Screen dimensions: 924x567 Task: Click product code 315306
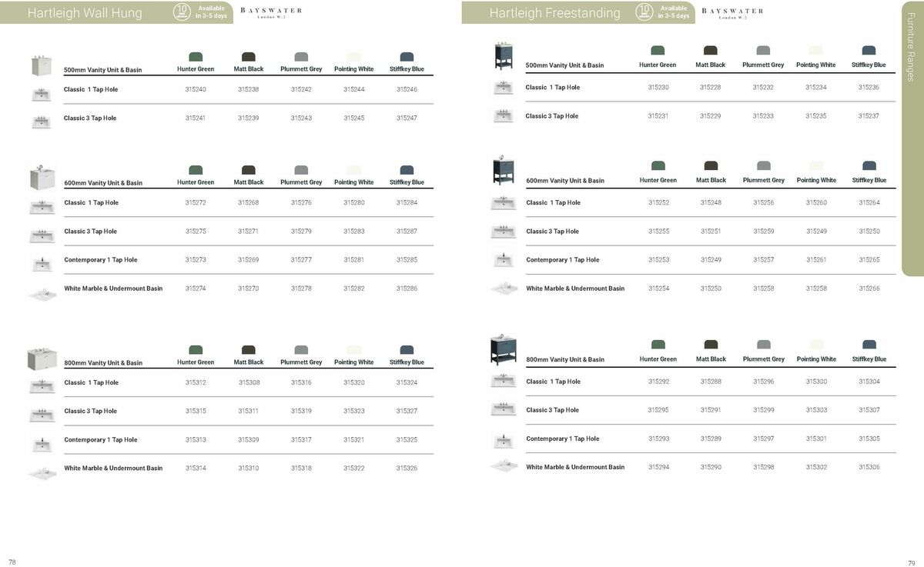coord(869,467)
